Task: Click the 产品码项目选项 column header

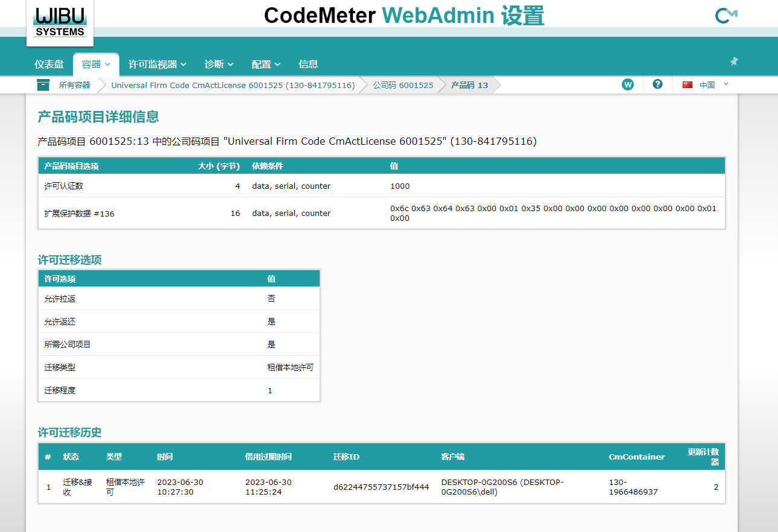Action: (x=72, y=166)
